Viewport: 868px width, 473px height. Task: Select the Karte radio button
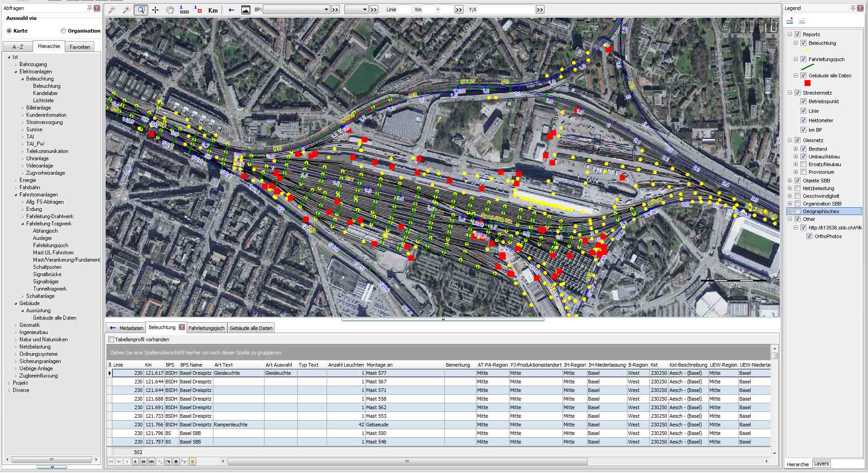[9, 31]
